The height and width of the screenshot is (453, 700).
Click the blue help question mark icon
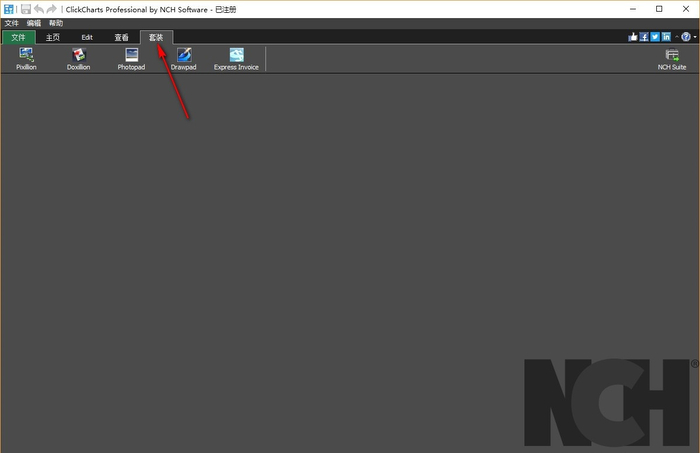[x=685, y=37]
